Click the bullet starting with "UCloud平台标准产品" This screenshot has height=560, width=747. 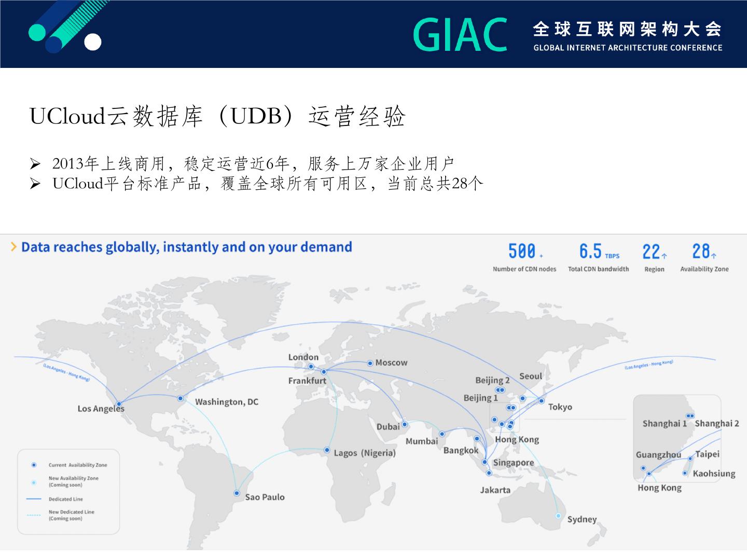pos(268,184)
